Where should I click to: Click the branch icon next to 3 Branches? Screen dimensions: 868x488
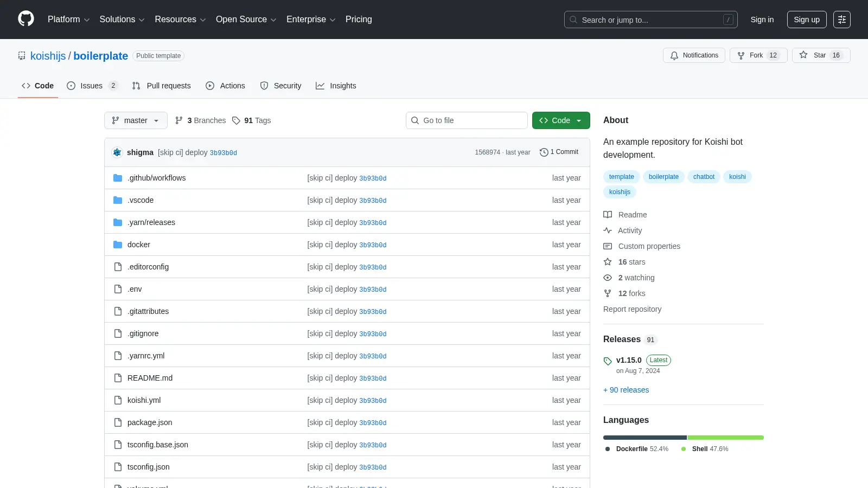point(179,120)
